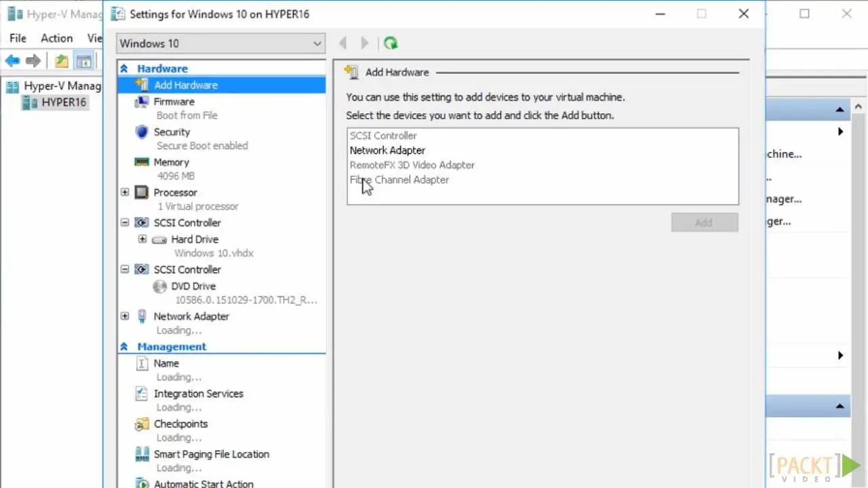
Task: Select SCSI Controller in device list
Action: point(383,136)
